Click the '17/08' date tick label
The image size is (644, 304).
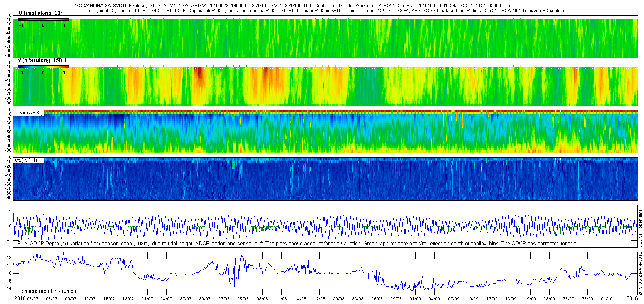(x=319, y=299)
